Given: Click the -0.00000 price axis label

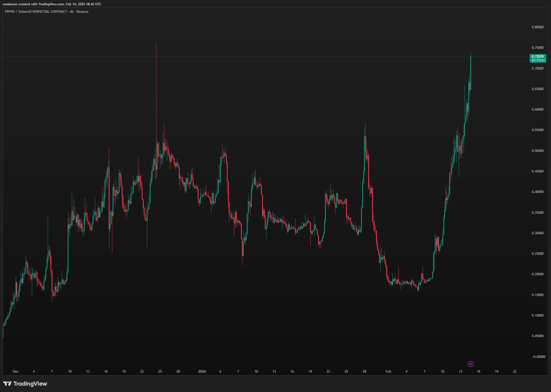Looking at the screenshot, I should [538, 357].
